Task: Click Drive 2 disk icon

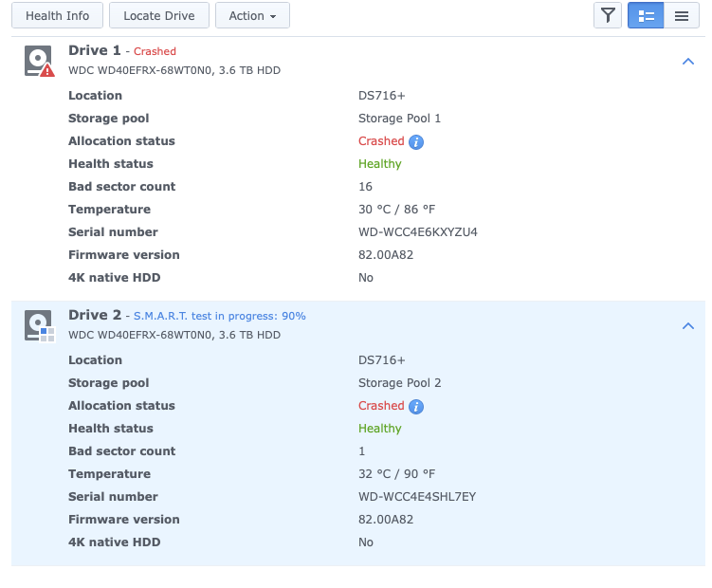Action: (x=39, y=325)
